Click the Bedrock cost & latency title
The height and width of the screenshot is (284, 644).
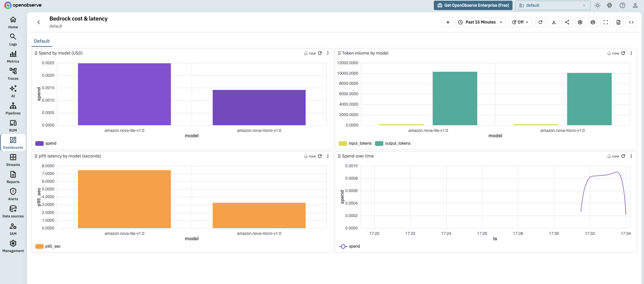(x=78, y=19)
